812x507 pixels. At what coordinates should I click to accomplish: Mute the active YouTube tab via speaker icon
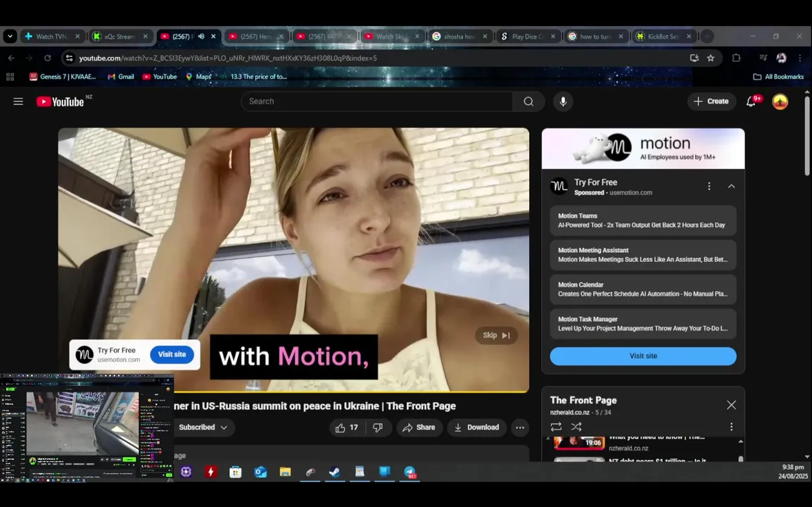(x=201, y=37)
